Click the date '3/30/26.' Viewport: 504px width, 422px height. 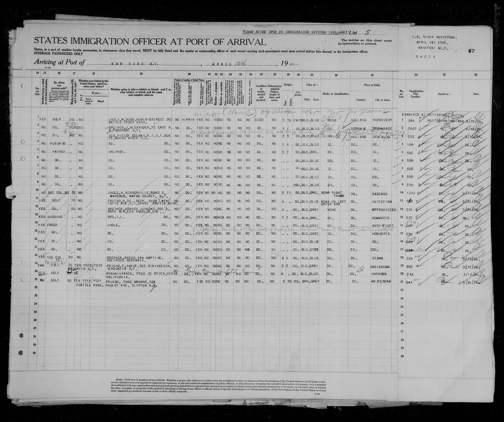pyautogui.click(x=471, y=283)
